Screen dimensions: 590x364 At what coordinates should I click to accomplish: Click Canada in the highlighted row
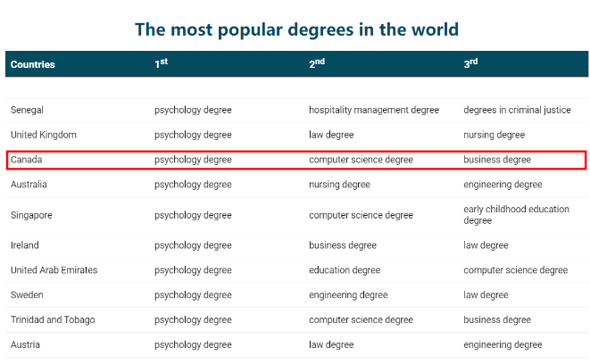tap(27, 160)
